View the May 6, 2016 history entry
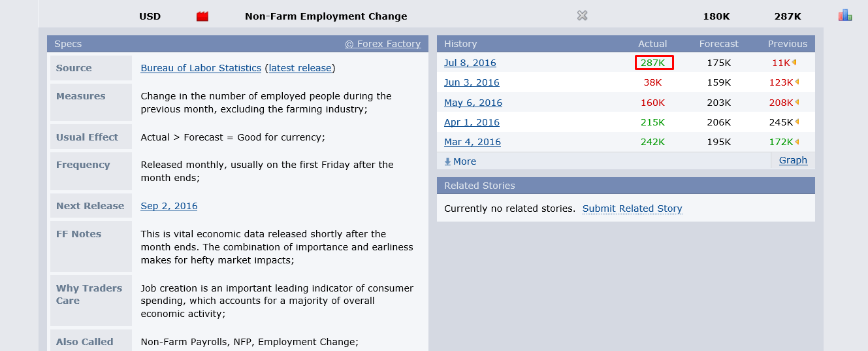The image size is (868, 351). [x=473, y=103]
